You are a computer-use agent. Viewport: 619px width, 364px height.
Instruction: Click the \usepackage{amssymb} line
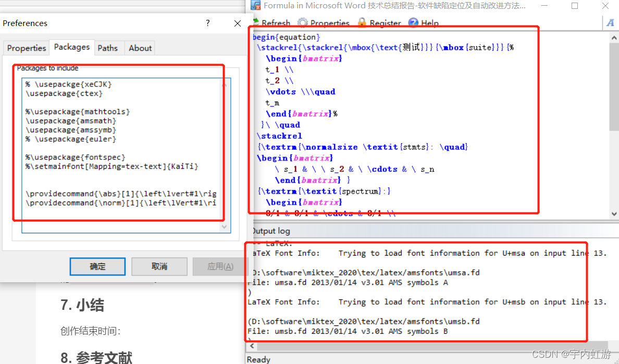click(x=71, y=130)
